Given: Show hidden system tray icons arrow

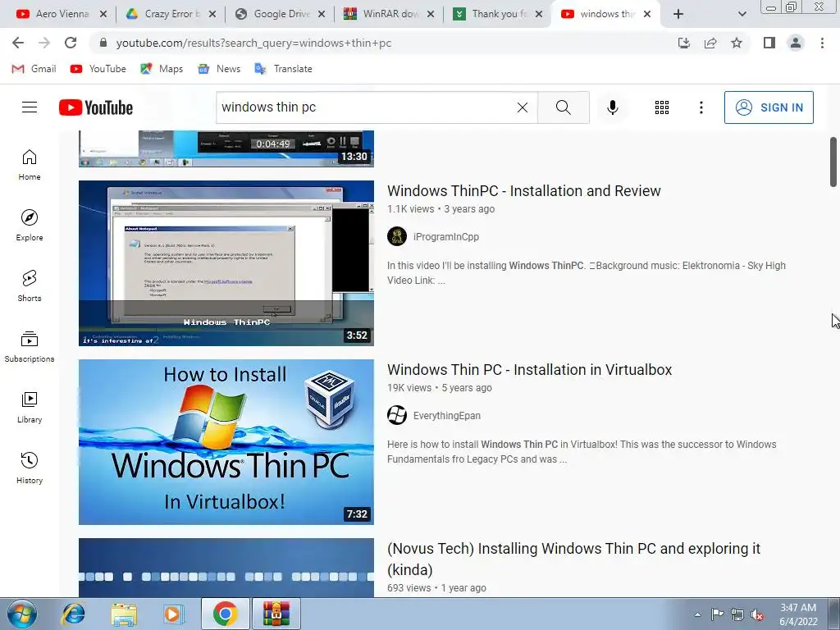Looking at the screenshot, I should (x=697, y=614).
